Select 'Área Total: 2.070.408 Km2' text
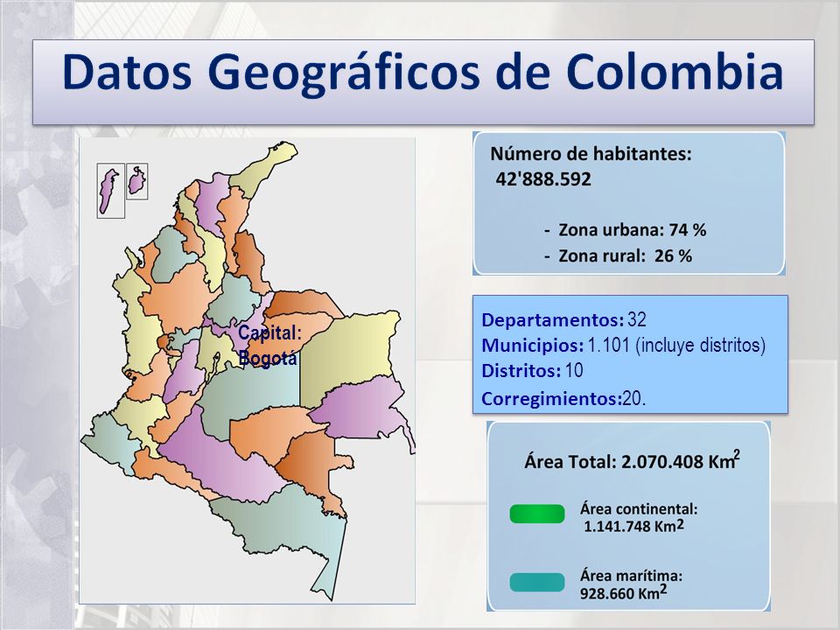This screenshot has height=630, width=840. pyautogui.click(x=632, y=461)
